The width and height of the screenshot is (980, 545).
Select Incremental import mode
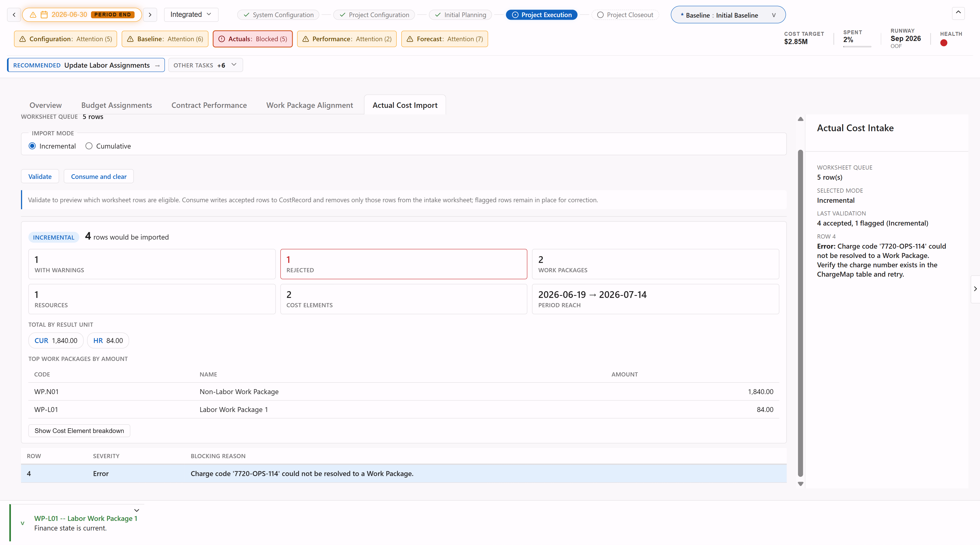[x=32, y=146]
